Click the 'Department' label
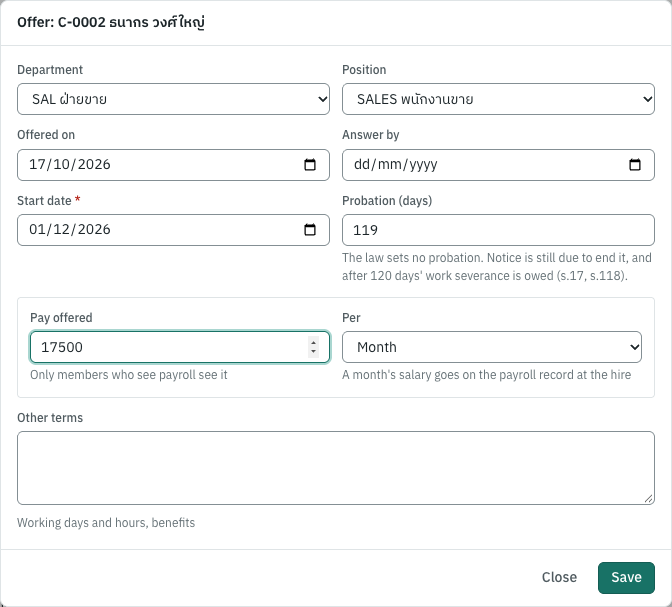 tap(50, 70)
